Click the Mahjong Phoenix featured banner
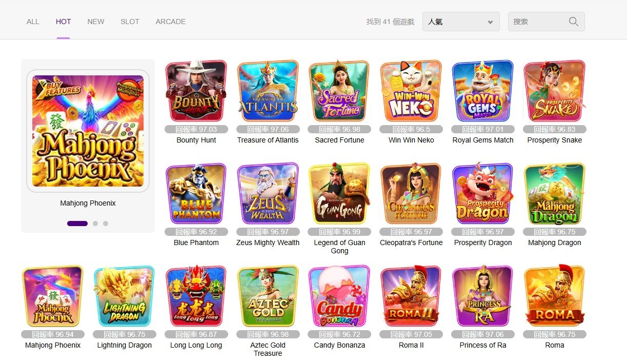The height and width of the screenshot is (364, 627). tap(88, 131)
